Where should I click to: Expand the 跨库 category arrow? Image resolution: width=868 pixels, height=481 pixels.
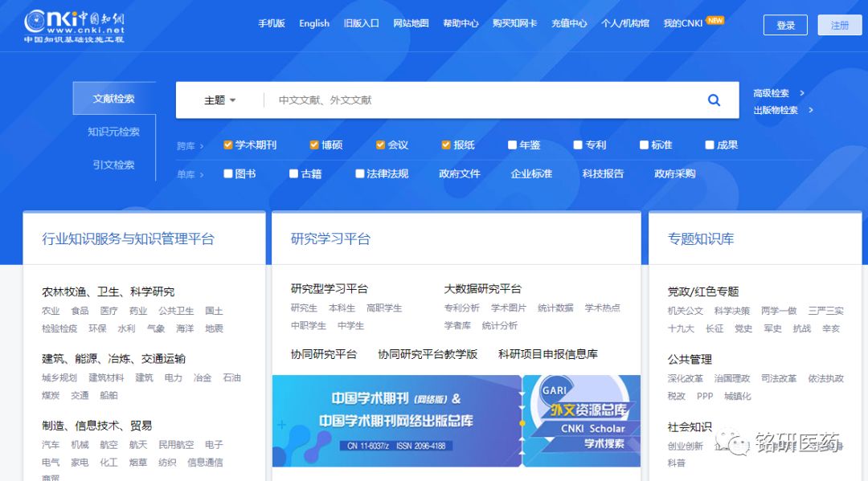pos(202,146)
